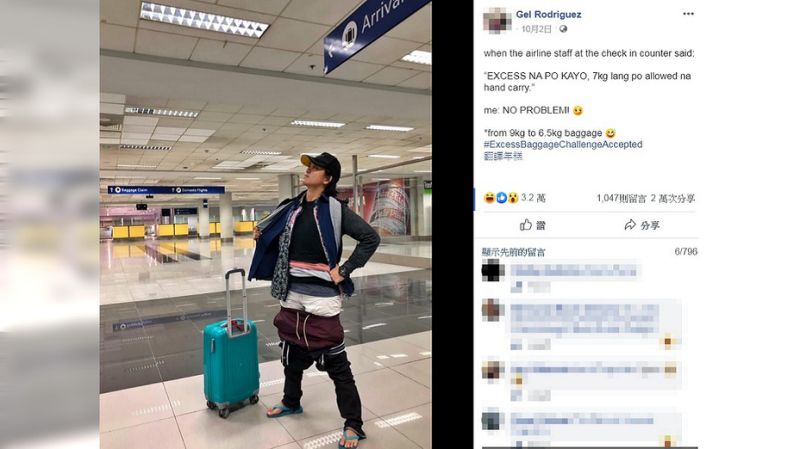Click the first commenter's avatar

coord(493,270)
